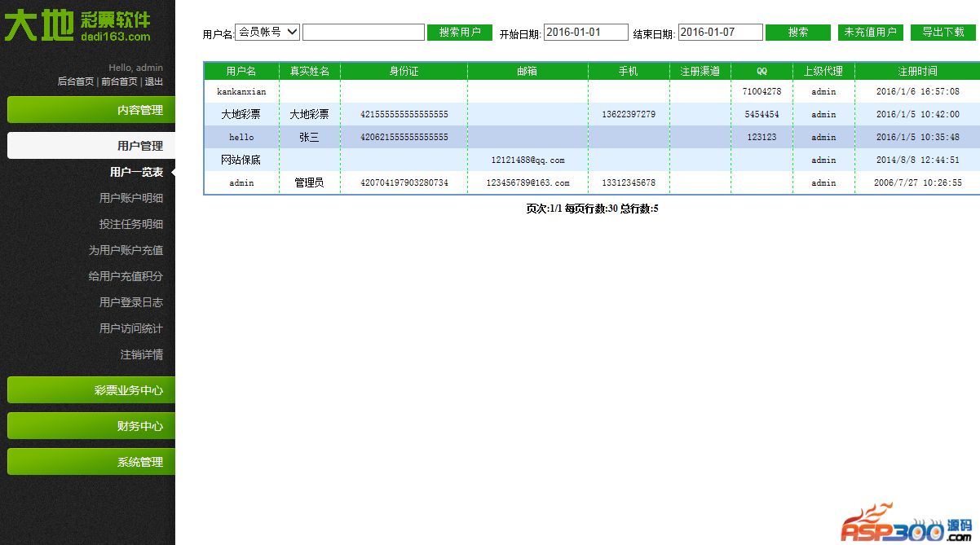Open 投注任务明细 in the sidebar
This screenshot has width=980, height=545.
tap(131, 224)
